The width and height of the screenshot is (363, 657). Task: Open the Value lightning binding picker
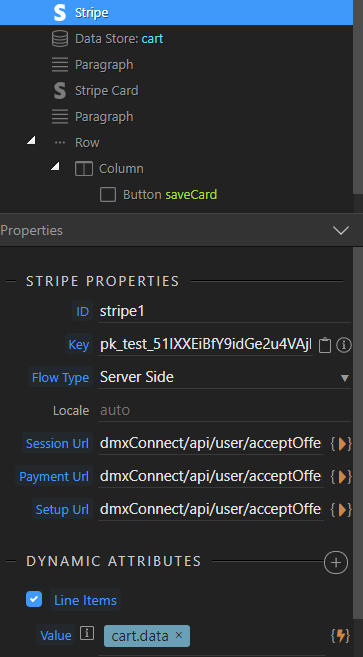pos(341,636)
